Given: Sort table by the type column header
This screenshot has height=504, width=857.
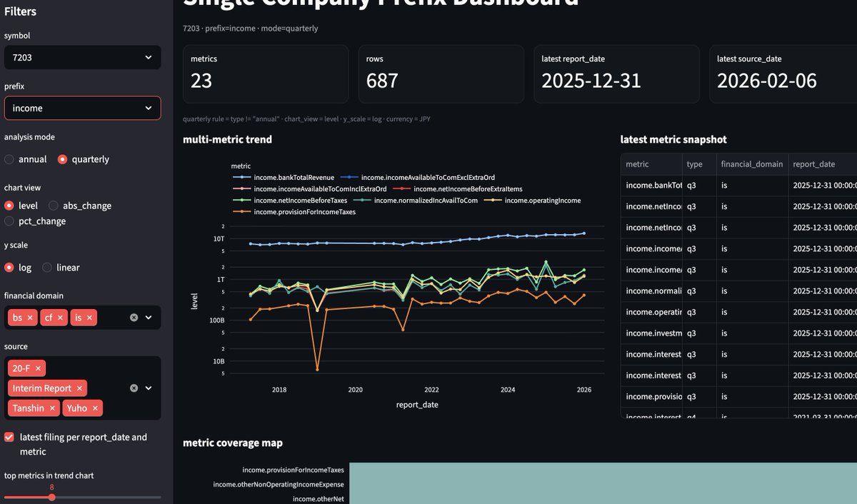Looking at the screenshot, I should (698, 163).
